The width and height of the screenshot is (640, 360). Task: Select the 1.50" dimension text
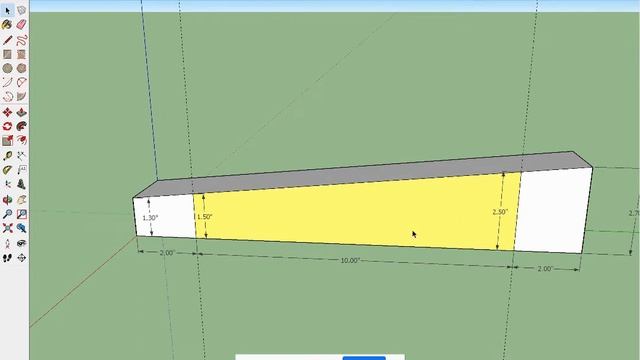(x=205, y=217)
